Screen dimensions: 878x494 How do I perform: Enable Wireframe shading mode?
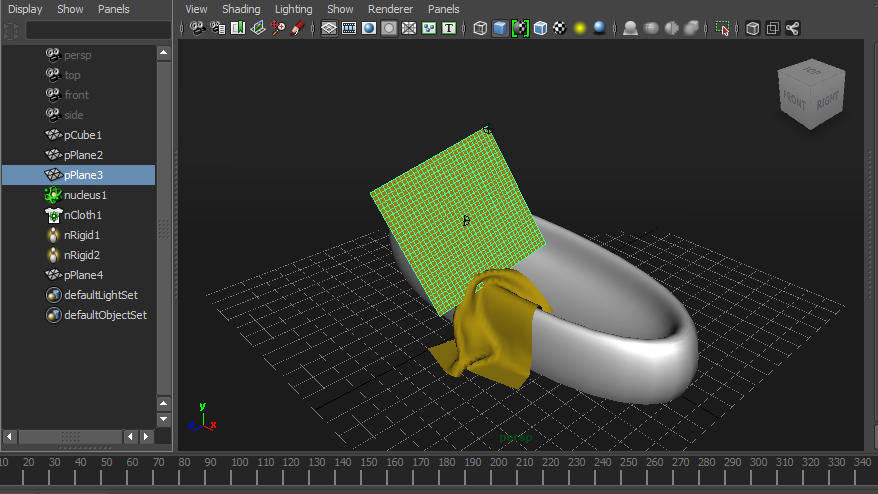[x=480, y=28]
